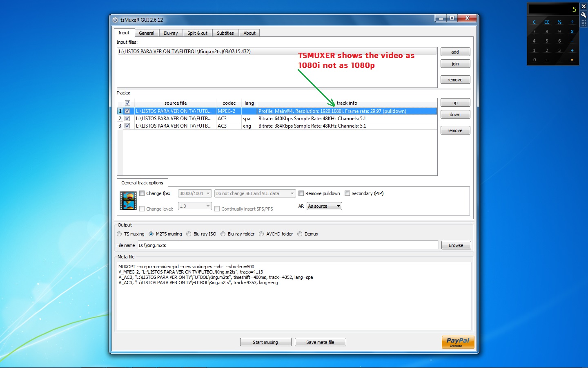Image resolution: width=588 pixels, height=368 pixels.
Task: Uncheck the MPEG-2 video track checkbox
Action: pyautogui.click(x=127, y=111)
